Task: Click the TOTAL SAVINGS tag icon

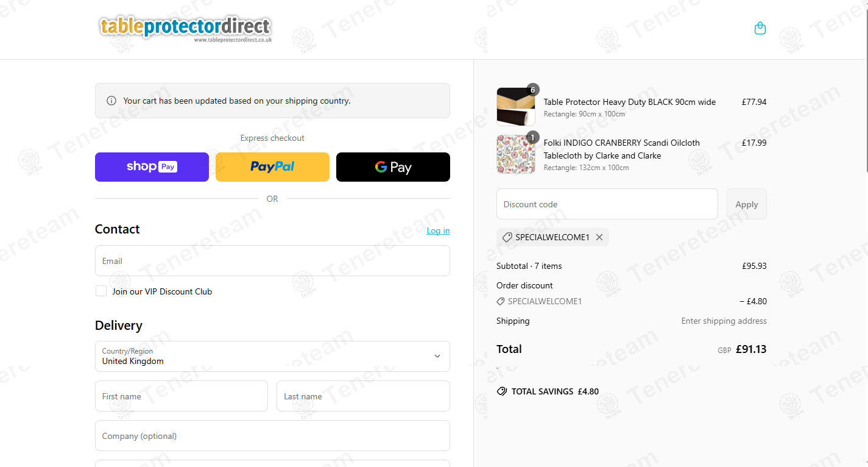Action: click(502, 391)
